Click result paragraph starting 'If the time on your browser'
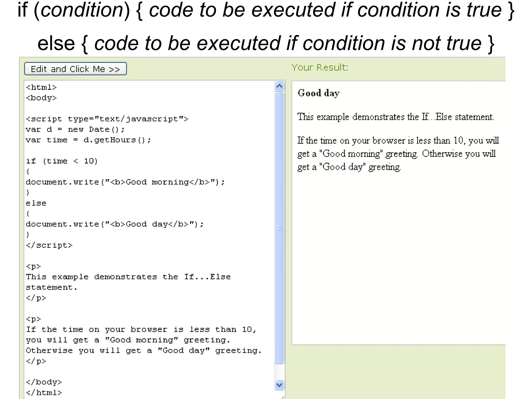 [398, 154]
